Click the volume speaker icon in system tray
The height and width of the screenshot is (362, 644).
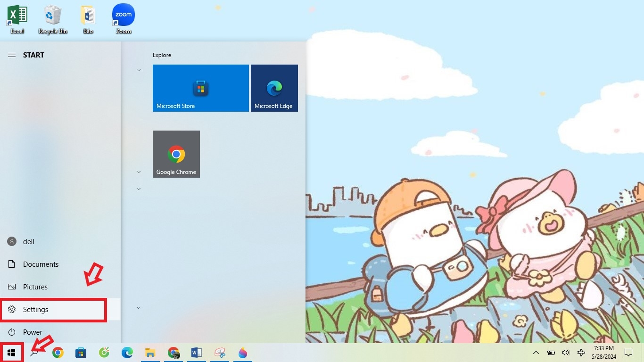(x=566, y=353)
